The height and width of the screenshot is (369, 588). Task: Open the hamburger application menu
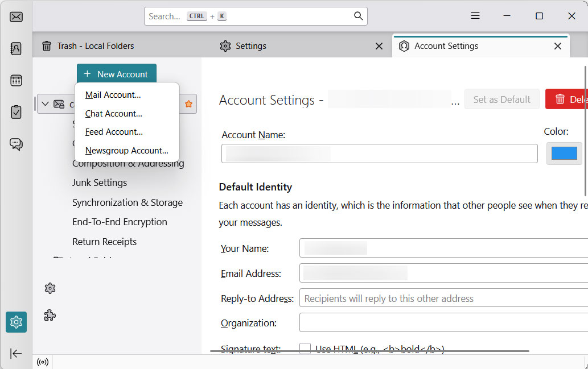475,16
